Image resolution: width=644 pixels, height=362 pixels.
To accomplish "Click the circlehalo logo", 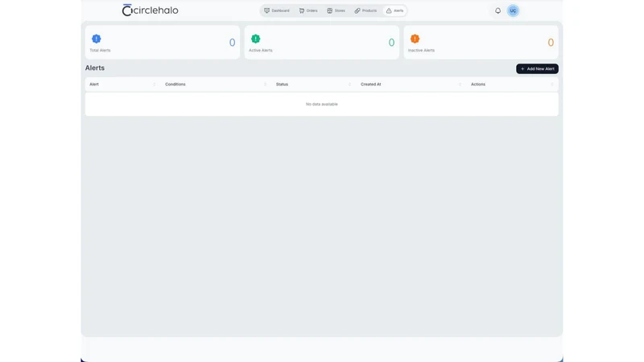I will [x=150, y=10].
